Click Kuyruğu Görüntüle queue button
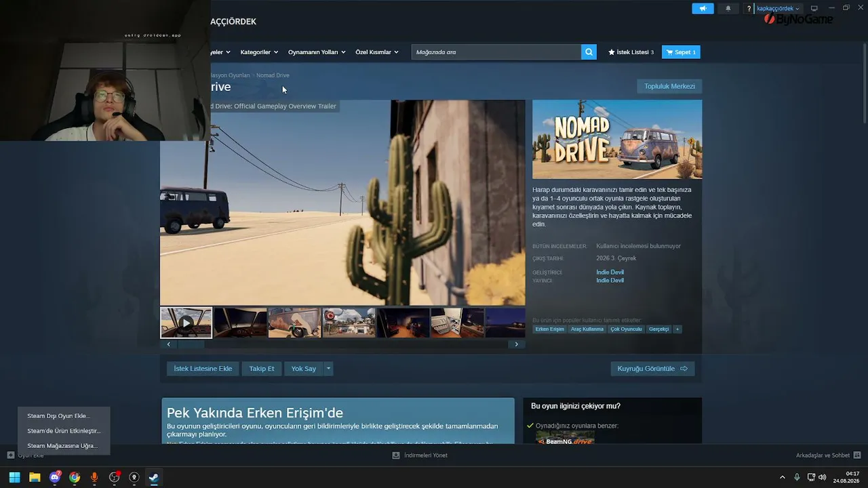 (652, 369)
